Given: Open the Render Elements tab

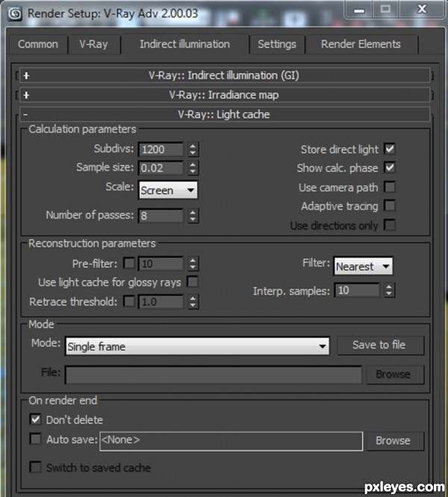Looking at the screenshot, I should coord(361,44).
